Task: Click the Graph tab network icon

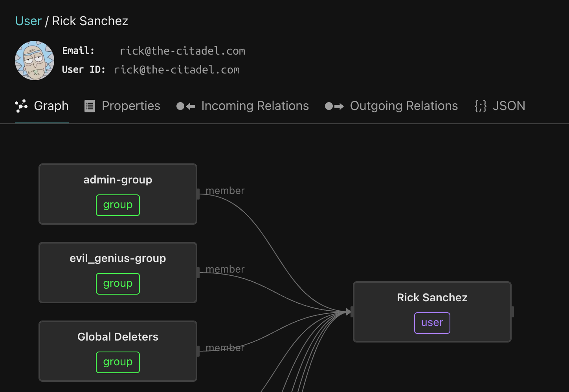Action: click(21, 106)
